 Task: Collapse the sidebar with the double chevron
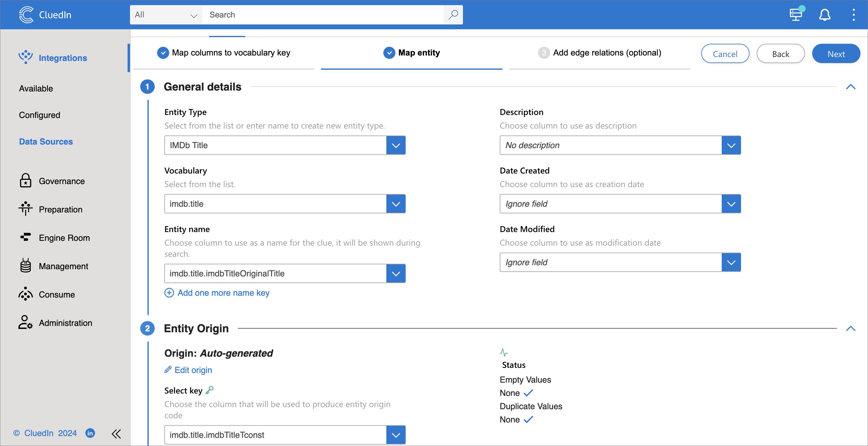[116, 434]
